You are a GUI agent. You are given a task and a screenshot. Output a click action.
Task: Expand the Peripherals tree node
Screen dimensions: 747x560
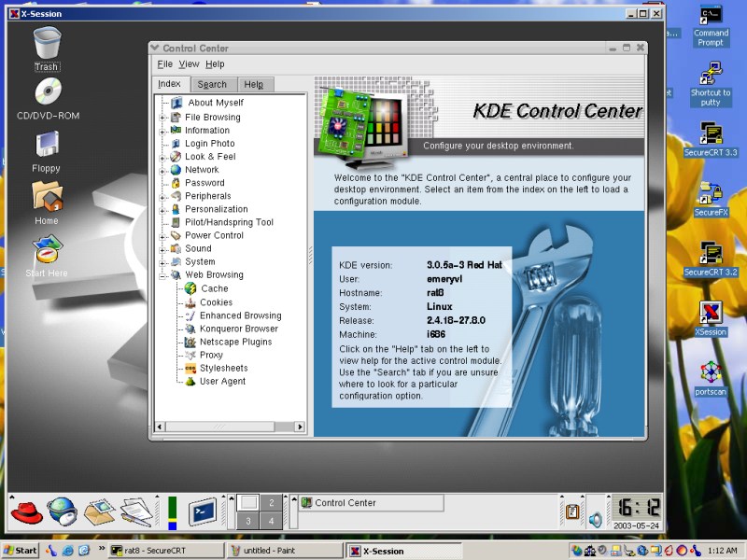pos(163,196)
